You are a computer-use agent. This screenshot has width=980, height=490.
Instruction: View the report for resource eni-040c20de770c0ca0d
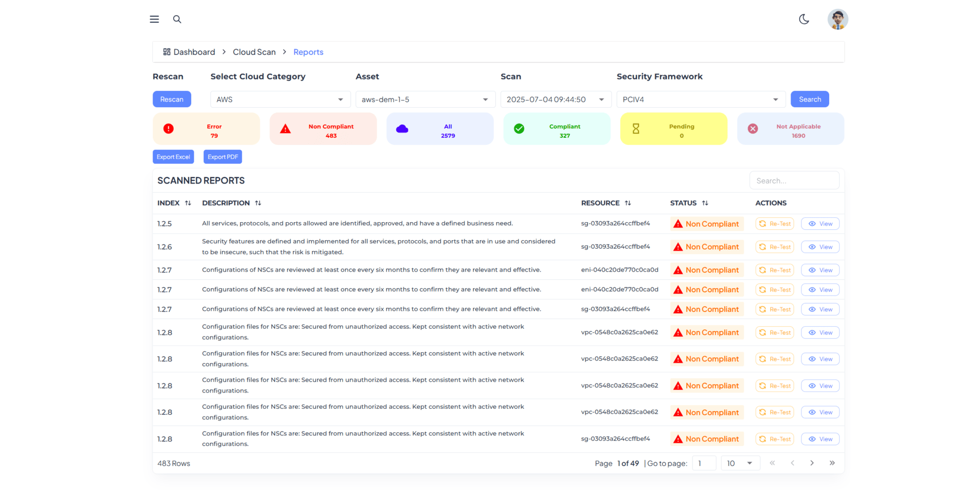coord(820,269)
